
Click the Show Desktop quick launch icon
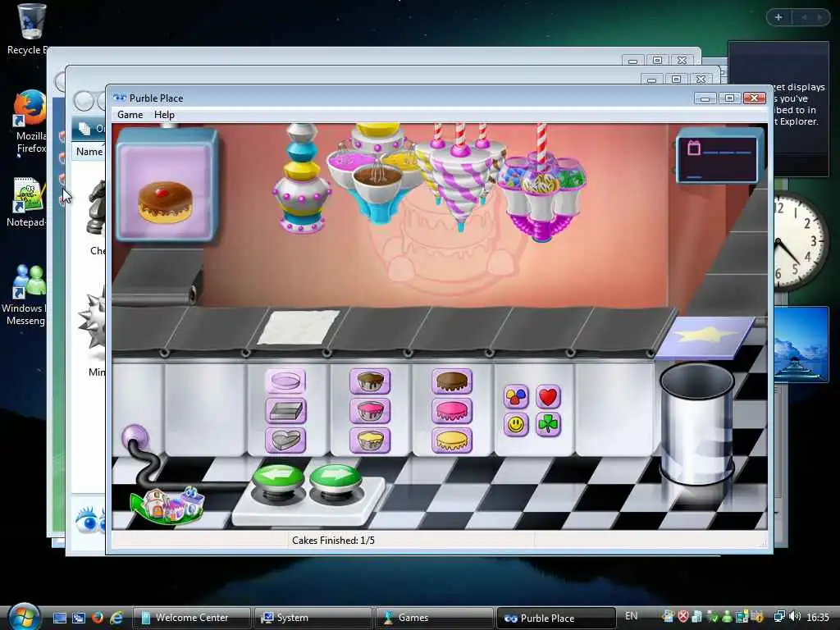tap(59, 618)
